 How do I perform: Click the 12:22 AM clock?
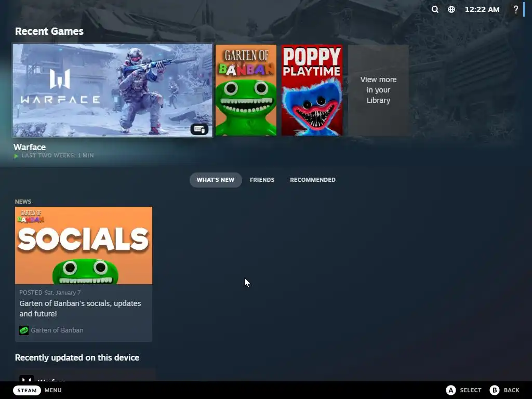(482, 9)
